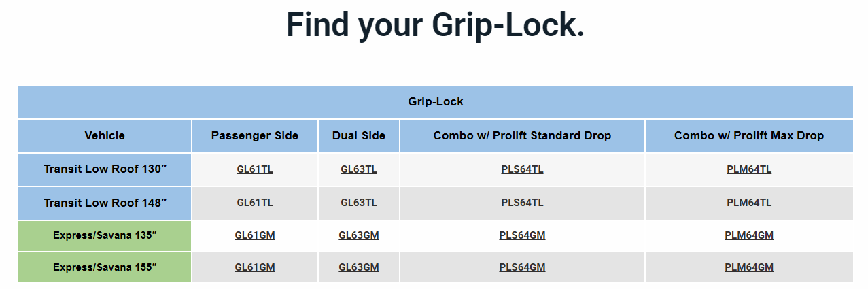Click GL61TL link for Transit Low Roof 148″
This screenshot has width=868, height=289.
(x=255, y=203)
